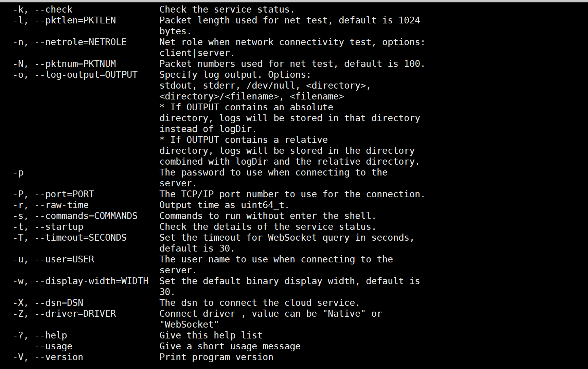Viewport: 588px width, 369px height.
Task: Click the --timeout=SECONDS option text
Action: (x=81, y=238)
